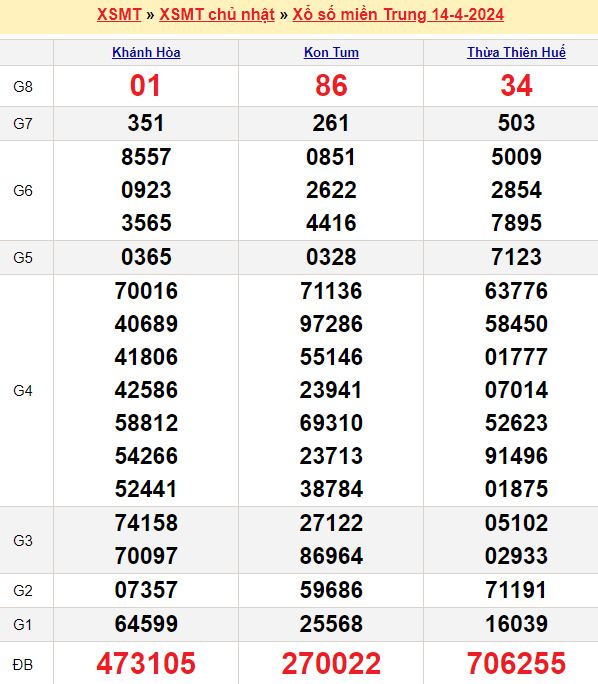The height and width of the screenshot is (684, 598).
Task: Select Kon Tum G7 number 261
Action: tap(331, 123)
